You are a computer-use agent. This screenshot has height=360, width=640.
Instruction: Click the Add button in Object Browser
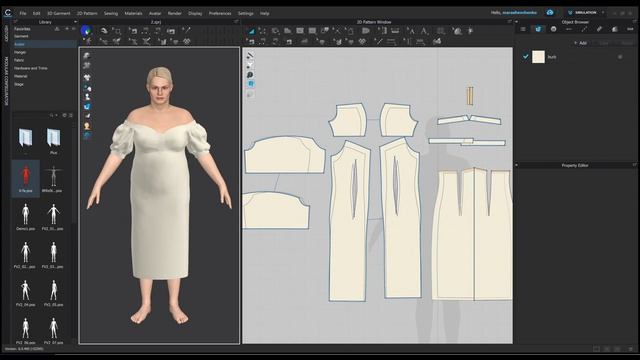click(x=580, y=43)
